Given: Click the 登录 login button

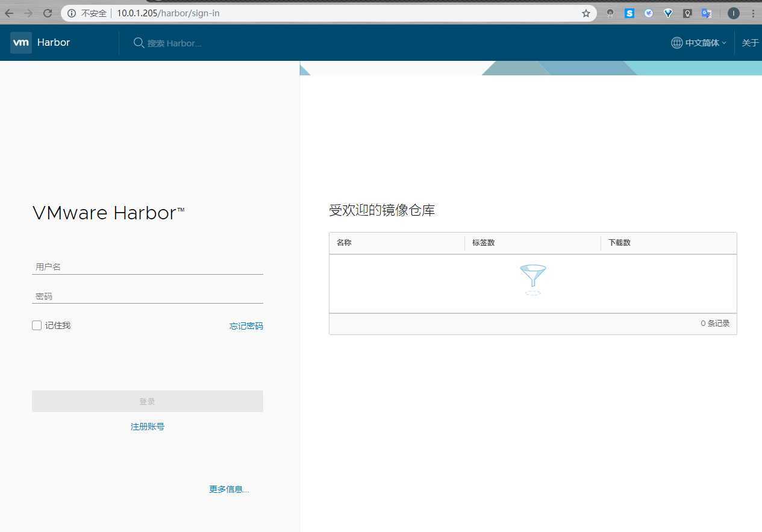Looking at the screenshot, I should click(x=148, y=401).
